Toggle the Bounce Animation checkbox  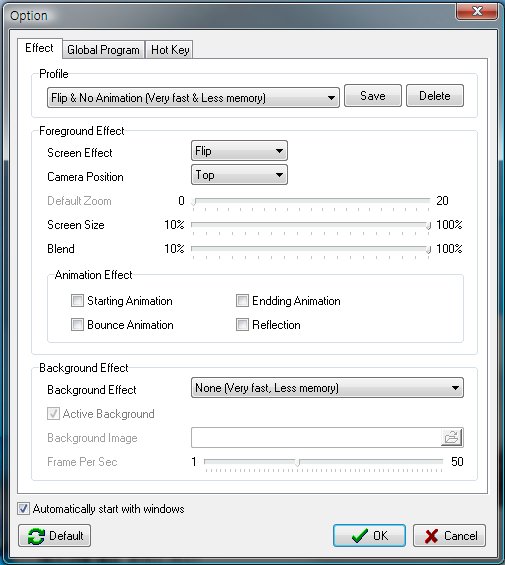pyautogui.click(x=77, y=325)
